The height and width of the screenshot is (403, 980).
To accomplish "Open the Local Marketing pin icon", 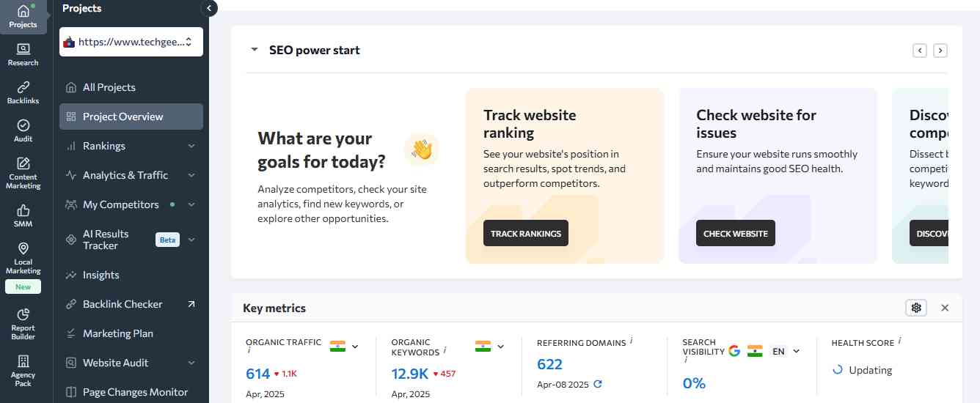I will (23, 248).
